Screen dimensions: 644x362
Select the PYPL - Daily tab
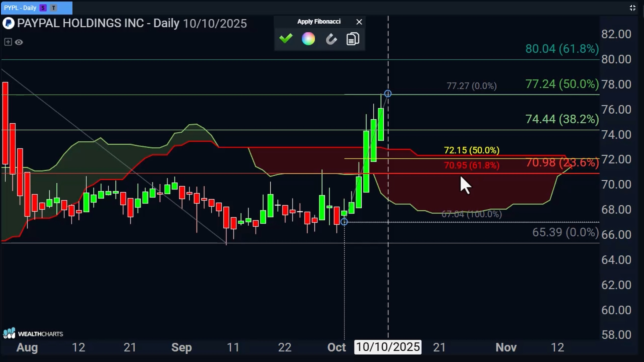pyautogui.click(x=20, y=8)
